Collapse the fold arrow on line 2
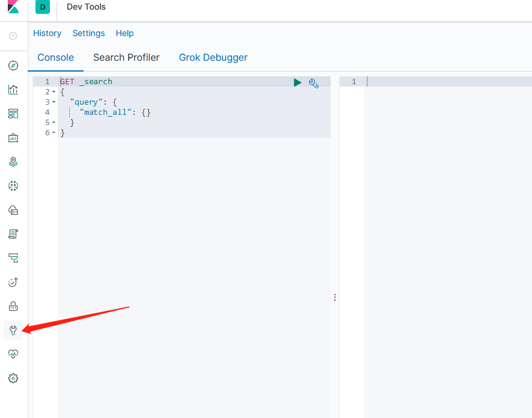Viewport: 532px width, 418px height. (x=54, y=92)
